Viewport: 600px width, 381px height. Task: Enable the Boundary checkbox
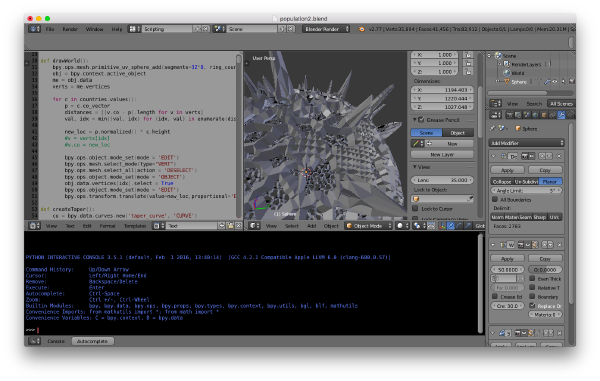pos(532,296)
